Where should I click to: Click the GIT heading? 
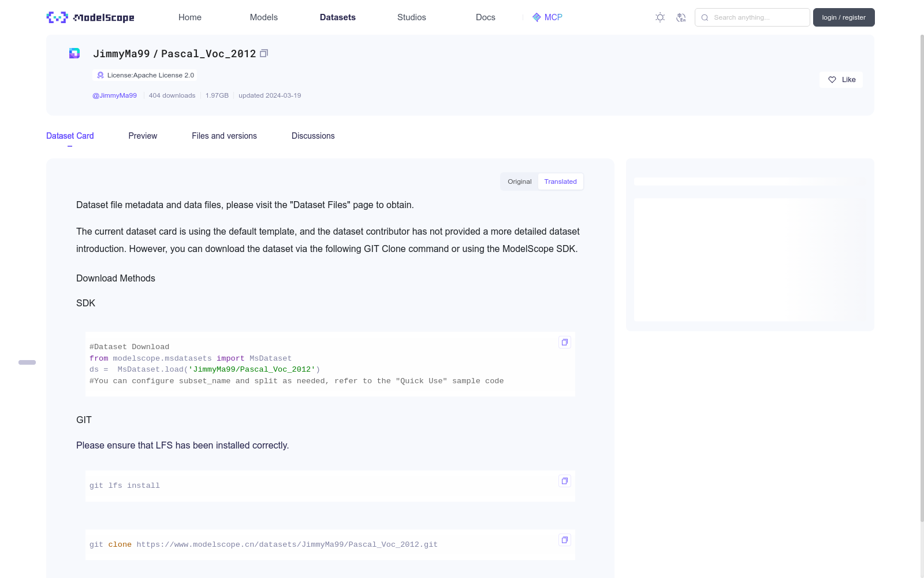pos(84,420)
